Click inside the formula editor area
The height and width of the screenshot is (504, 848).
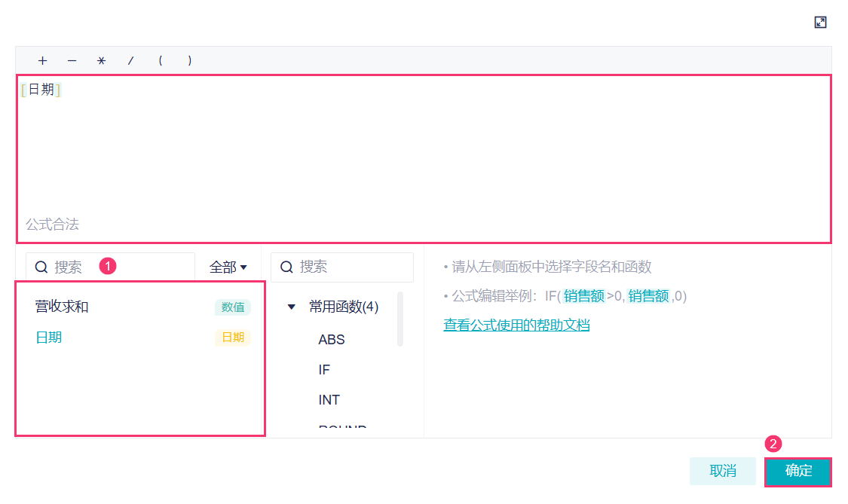tap(424, 159)
